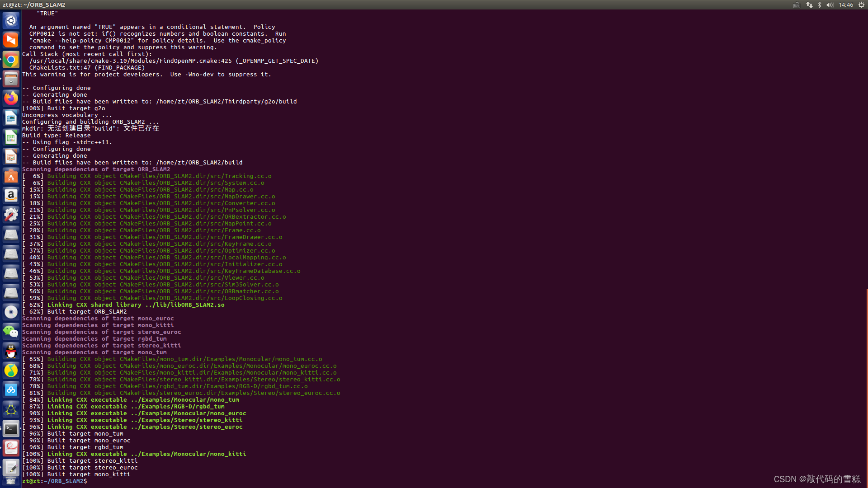Viewport: 868px width, 488px height.
Task: Click the window title zt@zt: ~/ORB_SLAM2
Action: (34, 5)
